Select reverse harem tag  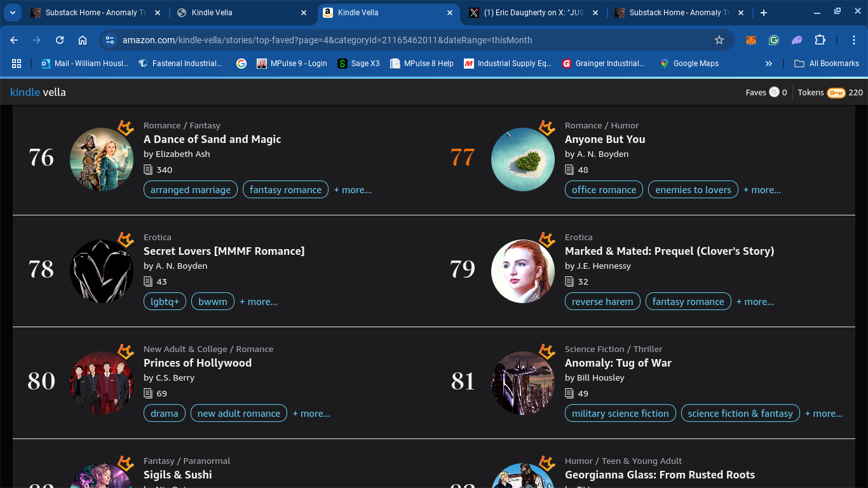tap(602, 301)
